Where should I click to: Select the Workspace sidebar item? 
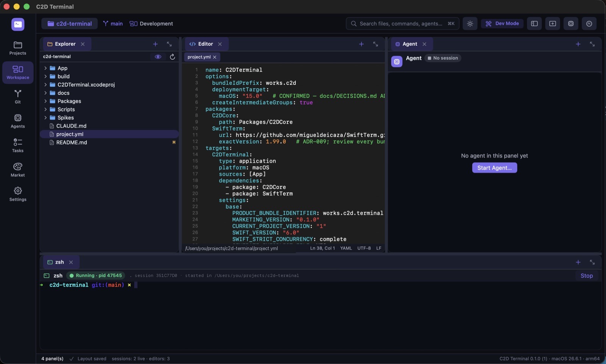pos(18,73)
